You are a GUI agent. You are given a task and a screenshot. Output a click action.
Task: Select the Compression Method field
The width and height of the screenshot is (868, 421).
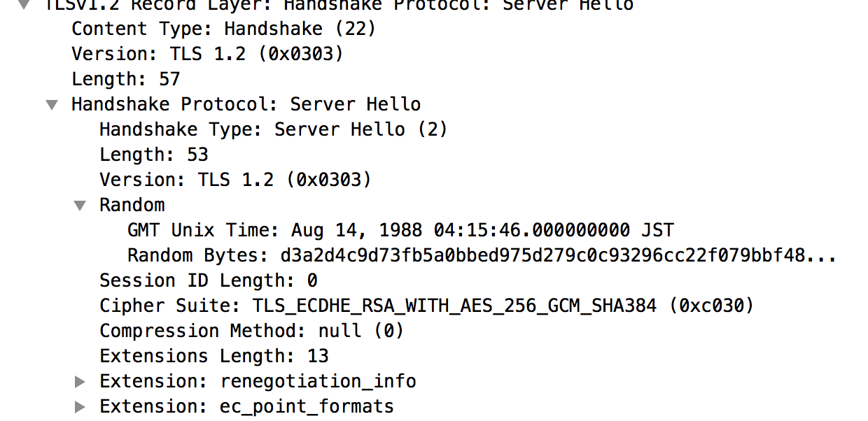(x=250, y=331)
